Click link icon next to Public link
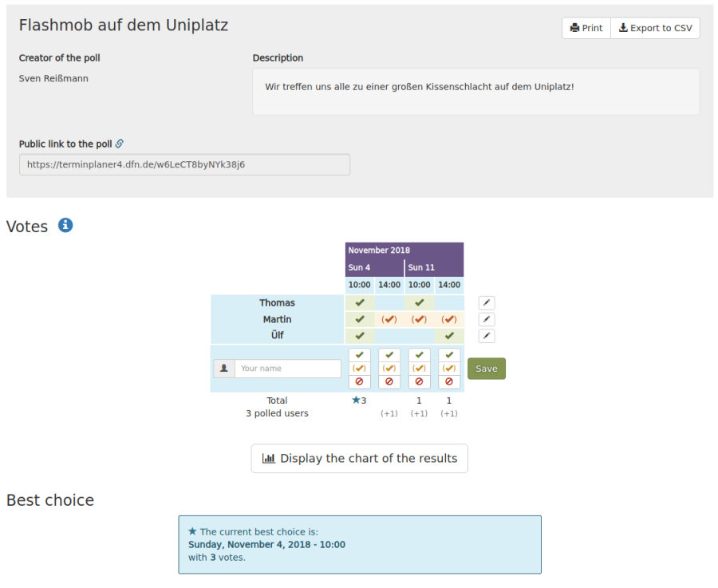The image size is (718, 588). pos(120,144)
